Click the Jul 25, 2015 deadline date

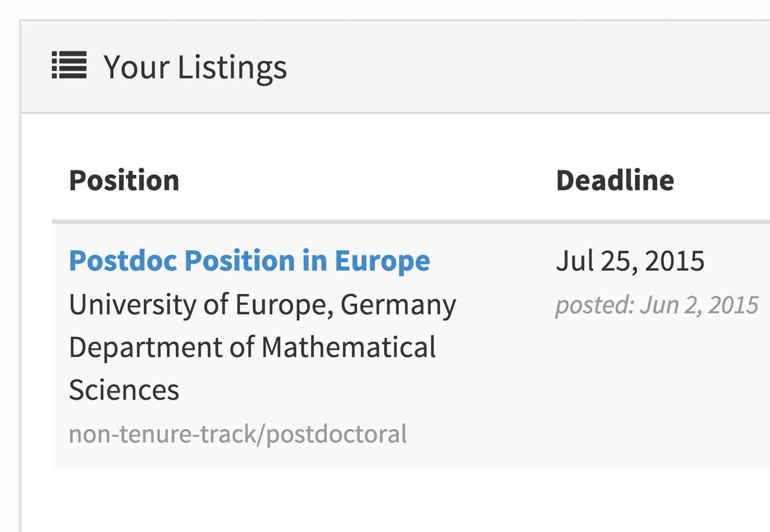click(630, 261)
